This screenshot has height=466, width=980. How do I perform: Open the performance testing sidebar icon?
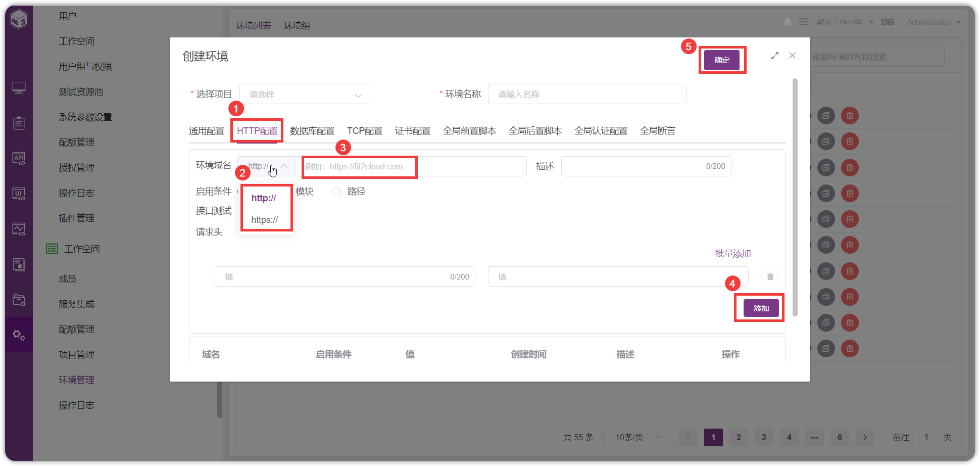tap(19, 229)
